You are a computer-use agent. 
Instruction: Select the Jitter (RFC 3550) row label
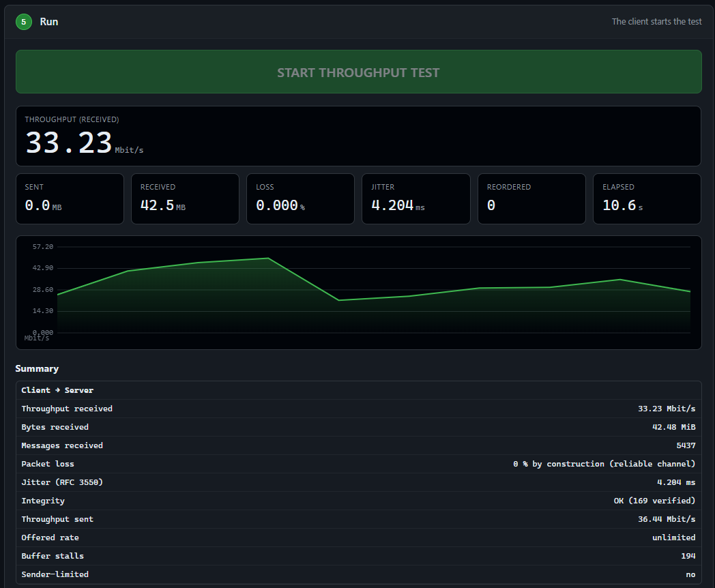(x=62, y=482)
